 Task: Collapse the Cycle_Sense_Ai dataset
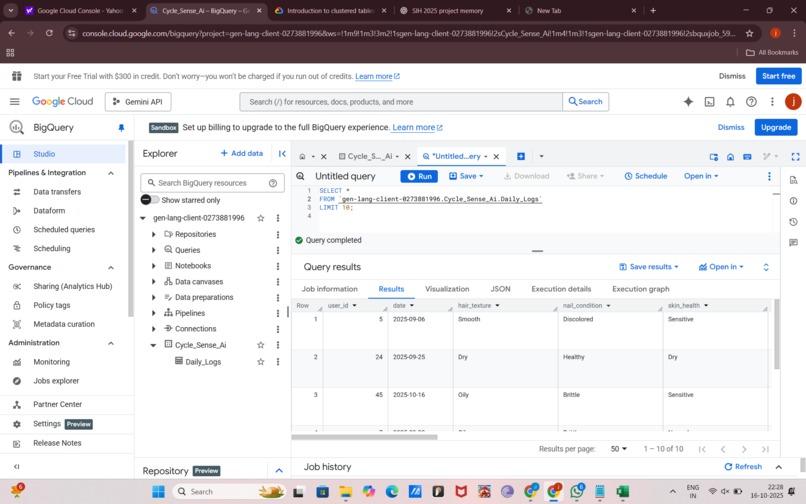coord(153,345)
